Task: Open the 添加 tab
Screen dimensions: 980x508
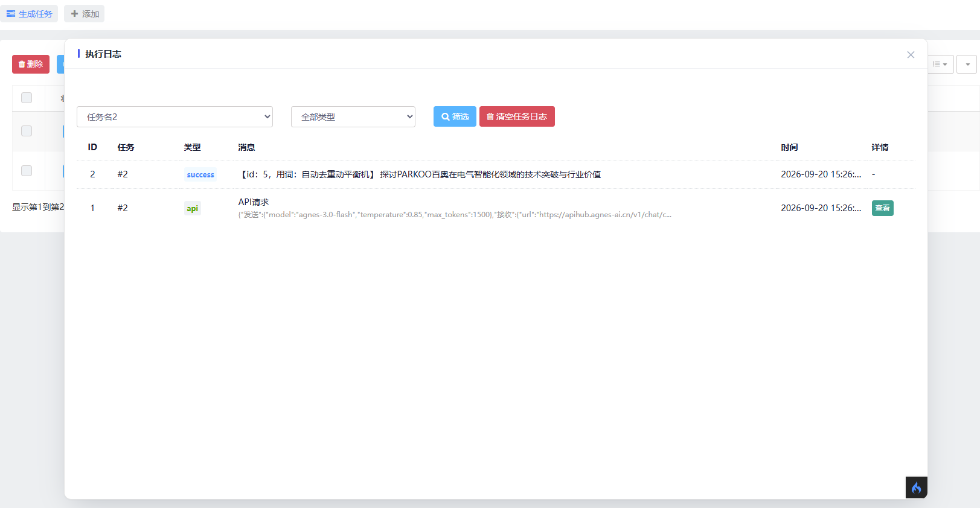Action: pos(85,14)
